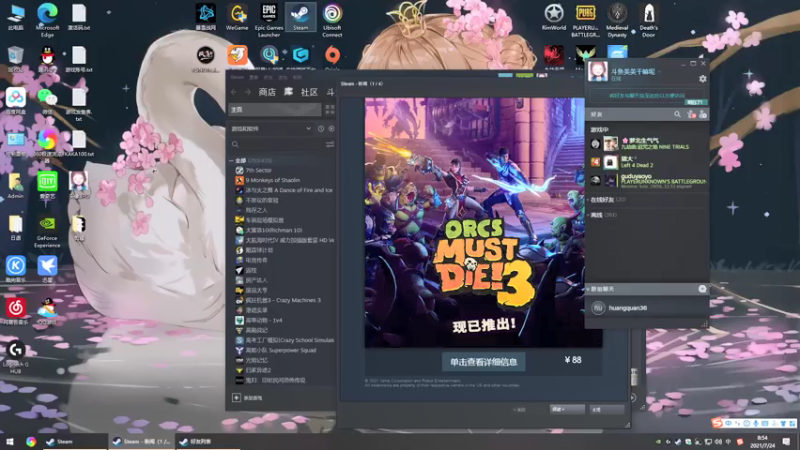Click the next news button
800x450 pixels.
566,409
